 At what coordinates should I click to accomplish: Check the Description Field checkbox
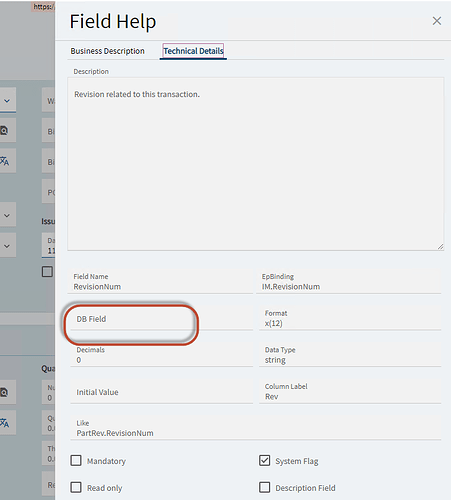point(265,487)
